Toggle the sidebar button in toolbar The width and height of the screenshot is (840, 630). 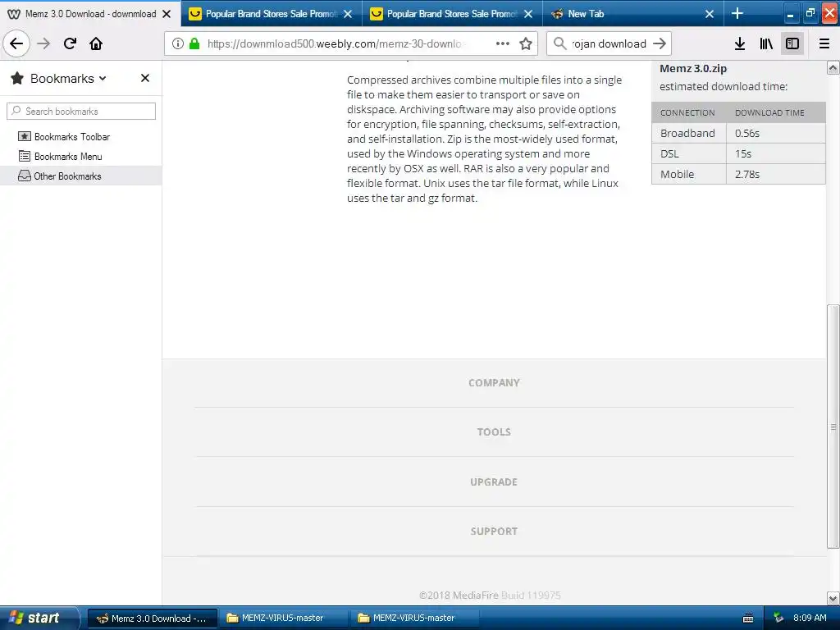[792, 43]
